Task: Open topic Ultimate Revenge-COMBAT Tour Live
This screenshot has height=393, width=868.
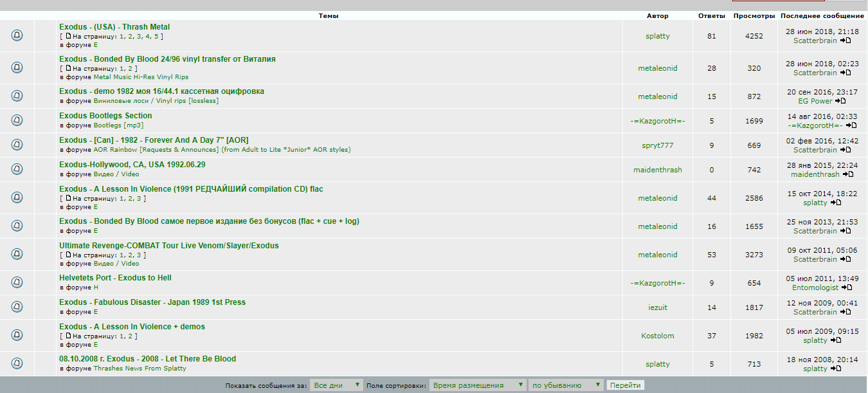Action: tap(169, 246)
